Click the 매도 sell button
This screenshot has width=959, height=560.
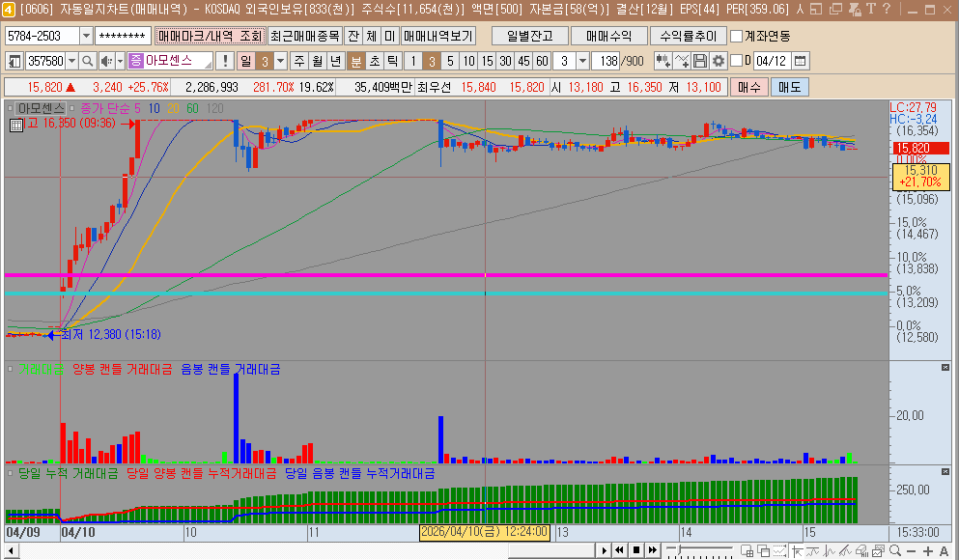(x=790, y=87)
